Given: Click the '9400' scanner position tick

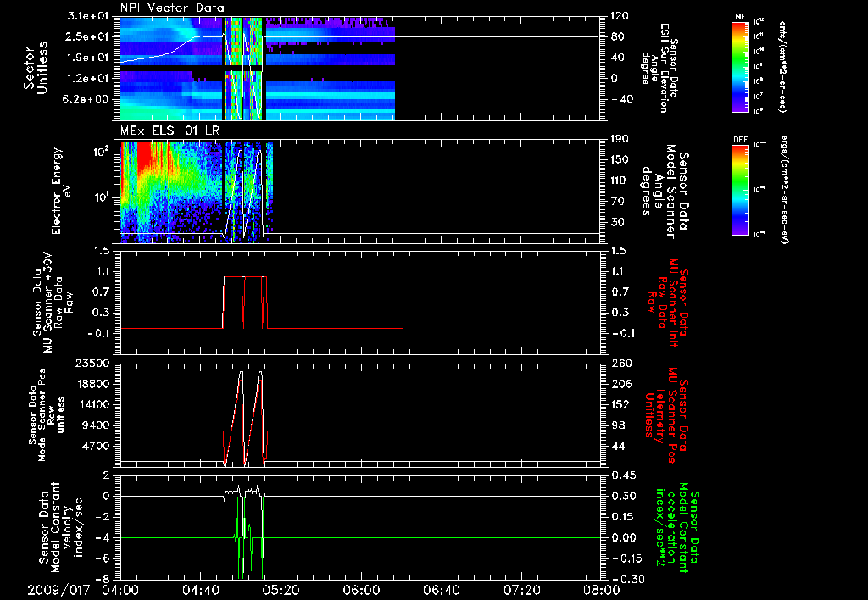Looking at the screenshot, I should pyautogui.click(x=97, y=425).
